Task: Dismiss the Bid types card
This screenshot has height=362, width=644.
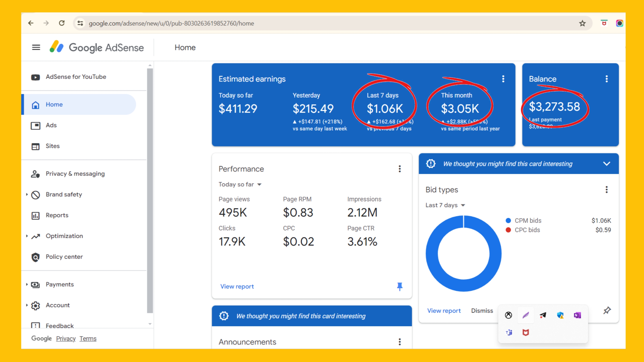Action: click(x=482, y=311)
